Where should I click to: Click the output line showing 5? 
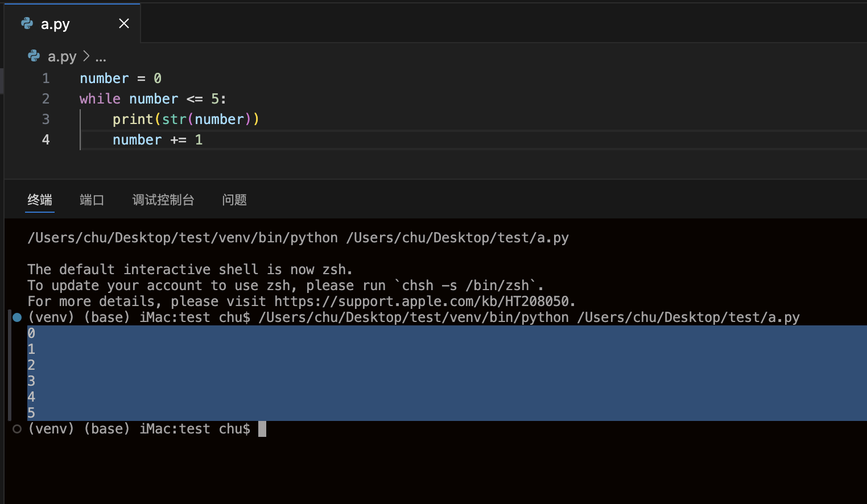point(31,413)
